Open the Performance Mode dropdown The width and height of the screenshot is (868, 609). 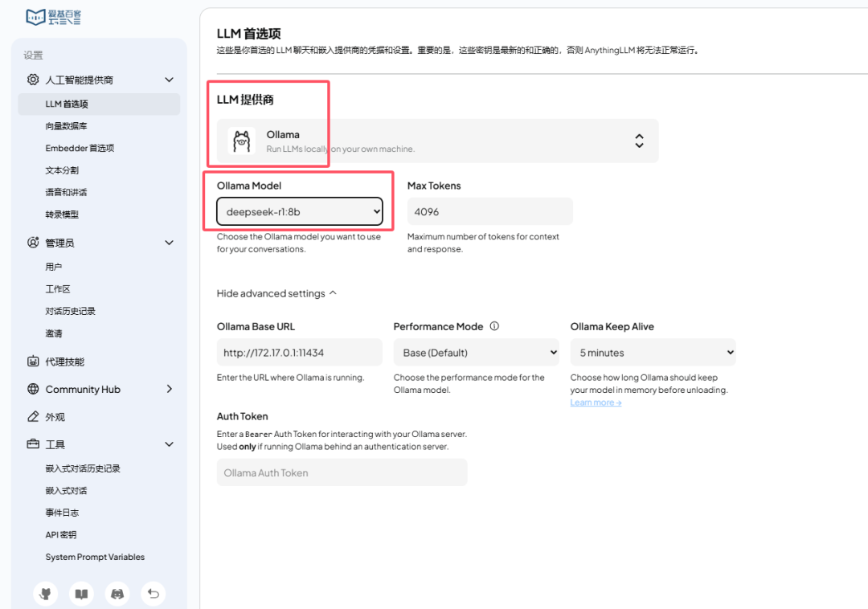point(476,353)
